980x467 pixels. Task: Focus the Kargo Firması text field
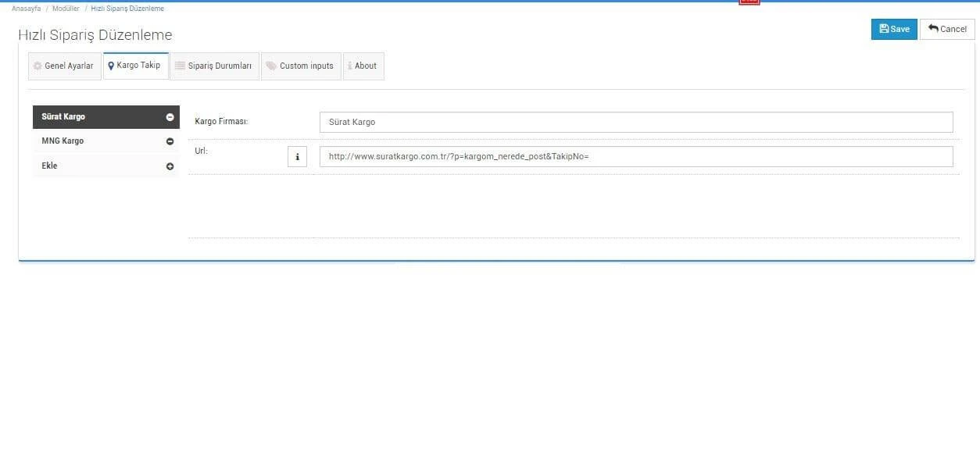coord(635,123)
